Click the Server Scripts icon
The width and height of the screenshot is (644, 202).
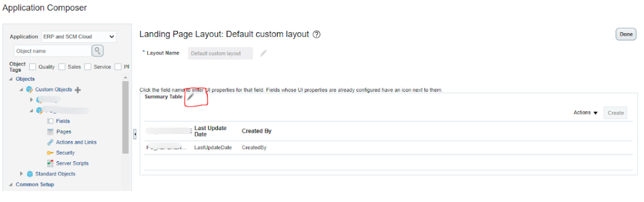[50, 163]
